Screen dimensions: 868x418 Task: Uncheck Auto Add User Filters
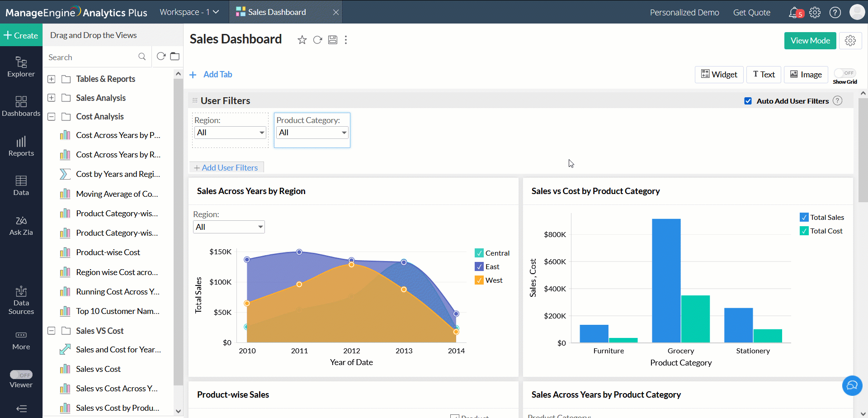point(748,101)
